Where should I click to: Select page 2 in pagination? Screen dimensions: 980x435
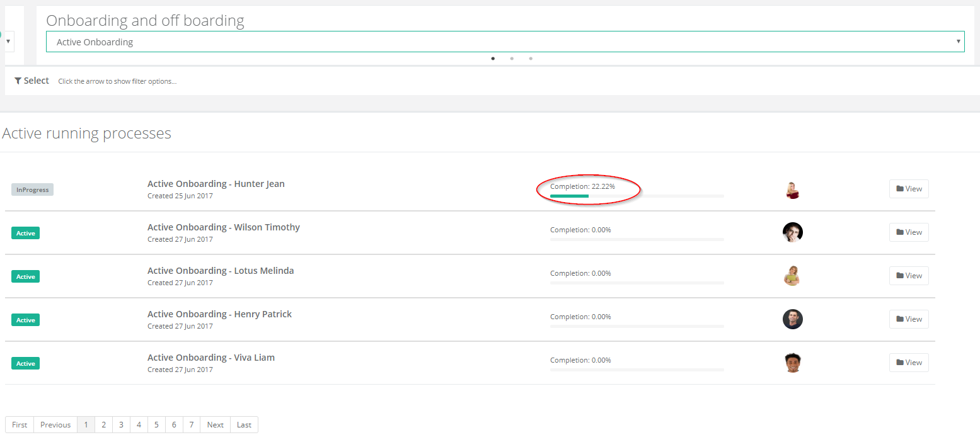point(104,424)
